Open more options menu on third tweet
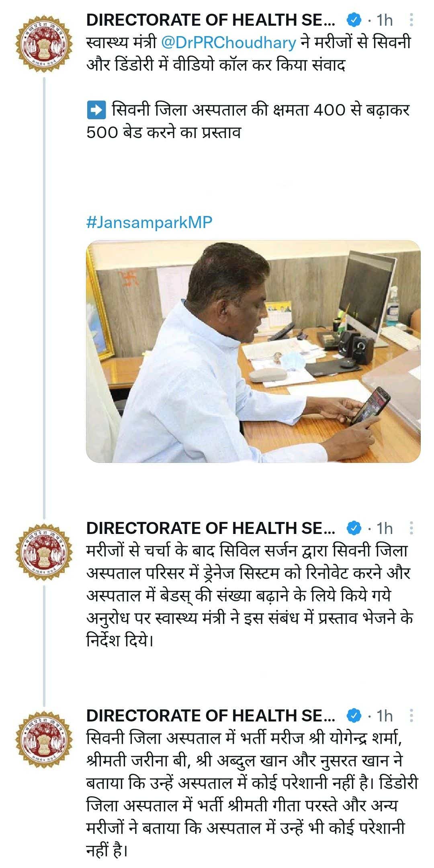The height and width of the screenshot is (868, 434). tap(411, 716)
